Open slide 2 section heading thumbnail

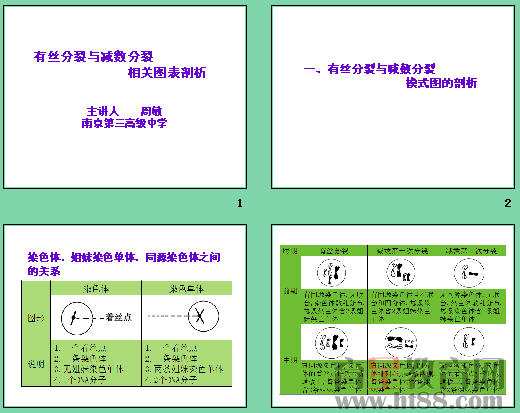pos(393,97)
